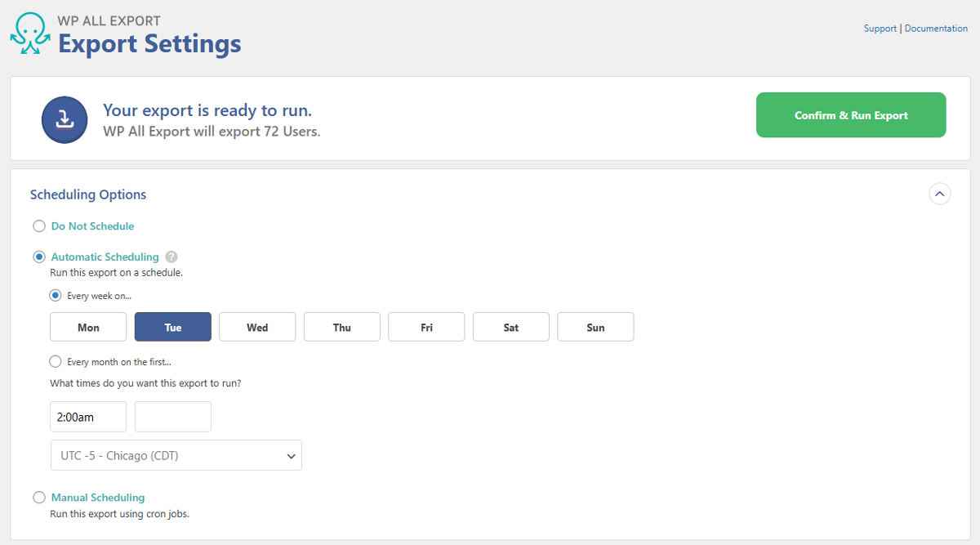Open the Support link
The image size is (980, 545).
[880, 29]
